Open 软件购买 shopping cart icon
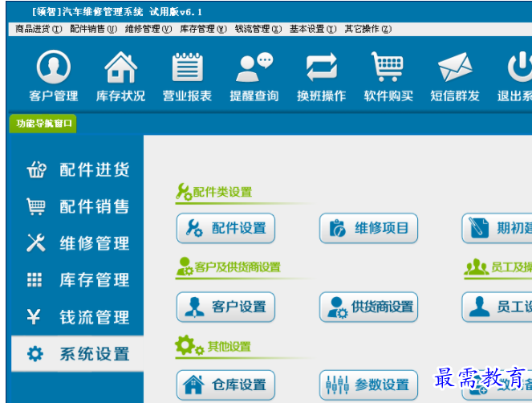 click(x=388, y=75)
